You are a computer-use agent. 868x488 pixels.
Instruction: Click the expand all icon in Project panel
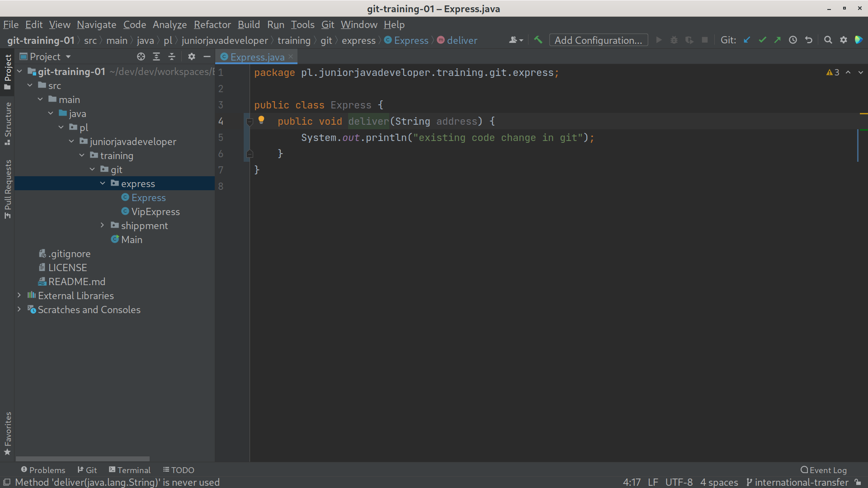point(156,56)
